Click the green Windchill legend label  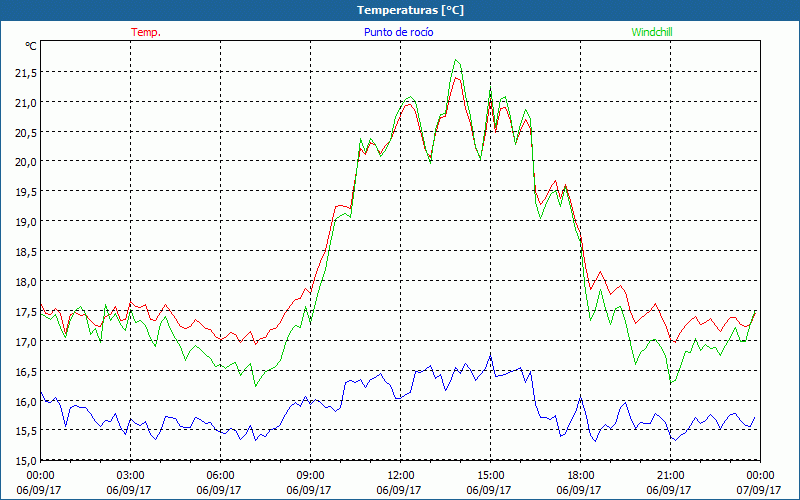coord(652,32)
